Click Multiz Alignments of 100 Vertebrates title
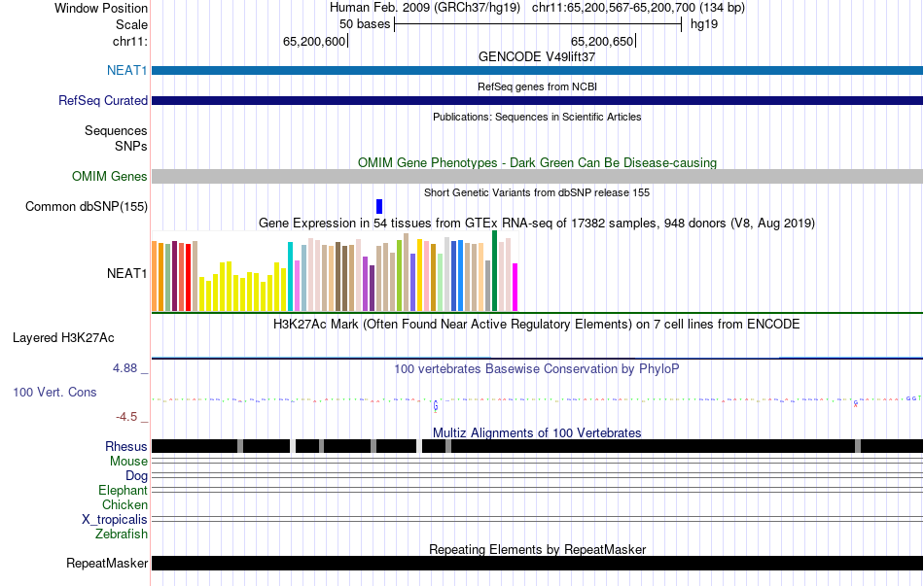 point(537,432)
